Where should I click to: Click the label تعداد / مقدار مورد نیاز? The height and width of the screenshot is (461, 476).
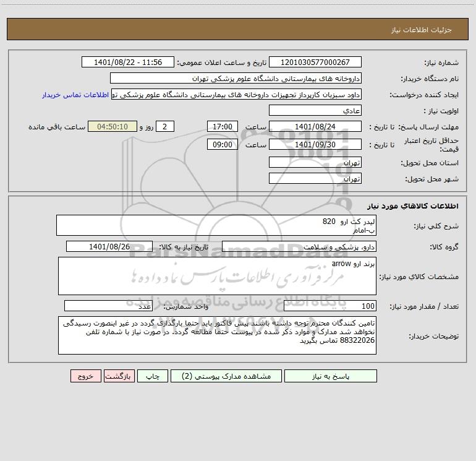(424, 307)
